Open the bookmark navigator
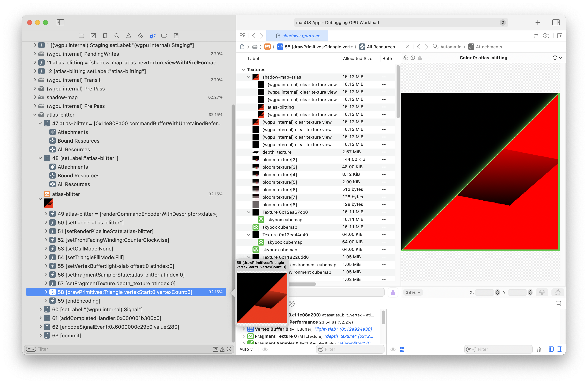This screenshot has width=588, height=384. 105,36
